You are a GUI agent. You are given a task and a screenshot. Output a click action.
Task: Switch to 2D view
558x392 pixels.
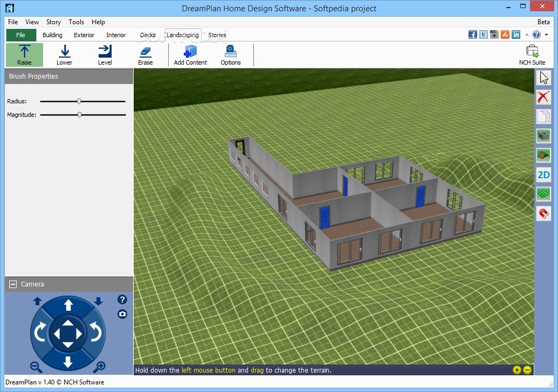[543, 174]
